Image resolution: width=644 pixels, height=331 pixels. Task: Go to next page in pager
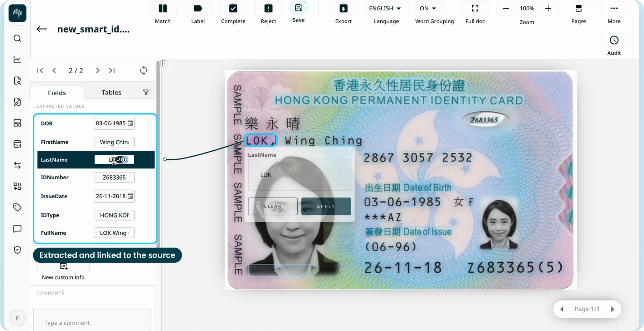[x=613, y=309]
